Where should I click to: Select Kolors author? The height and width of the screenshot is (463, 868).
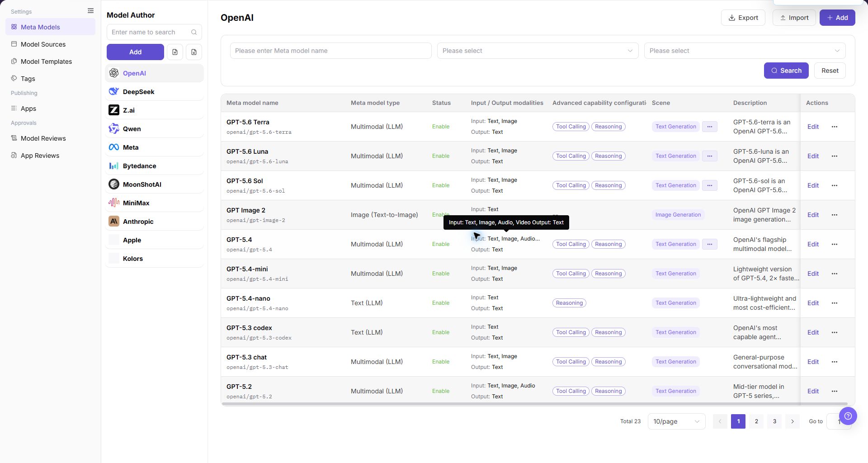point(154,259)
